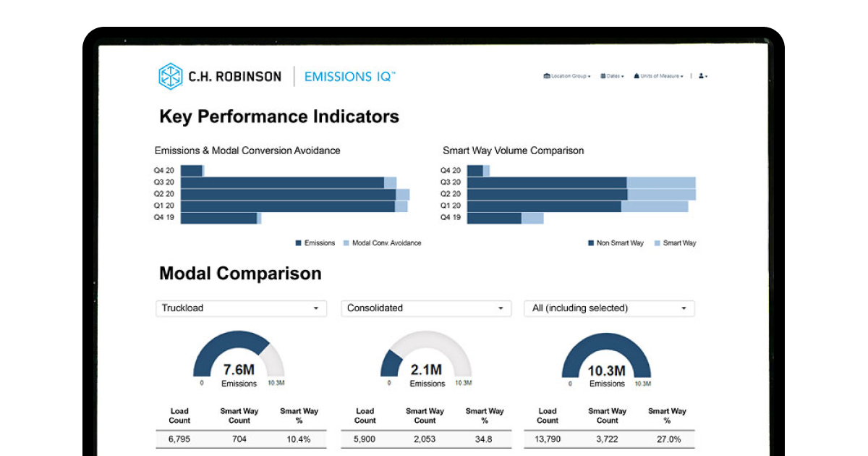Click the 2.1M emissions gauge
The height and width of the screenshot is (456, 868).
[426, 355]
